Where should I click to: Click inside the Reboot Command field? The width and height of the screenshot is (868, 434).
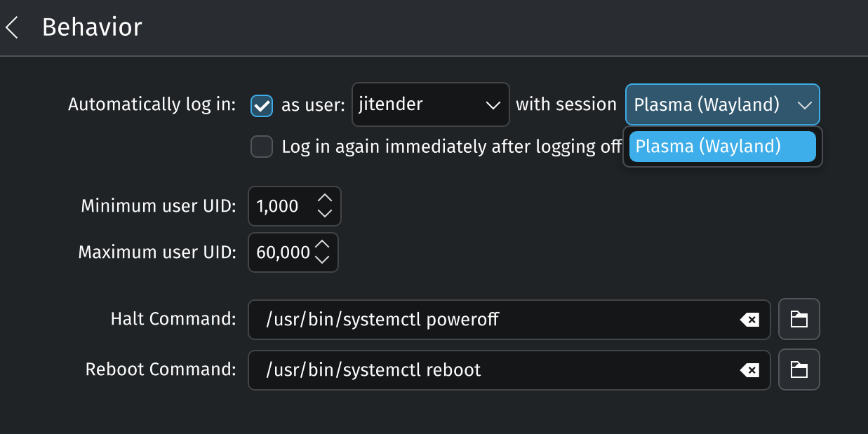click(491, 370)
